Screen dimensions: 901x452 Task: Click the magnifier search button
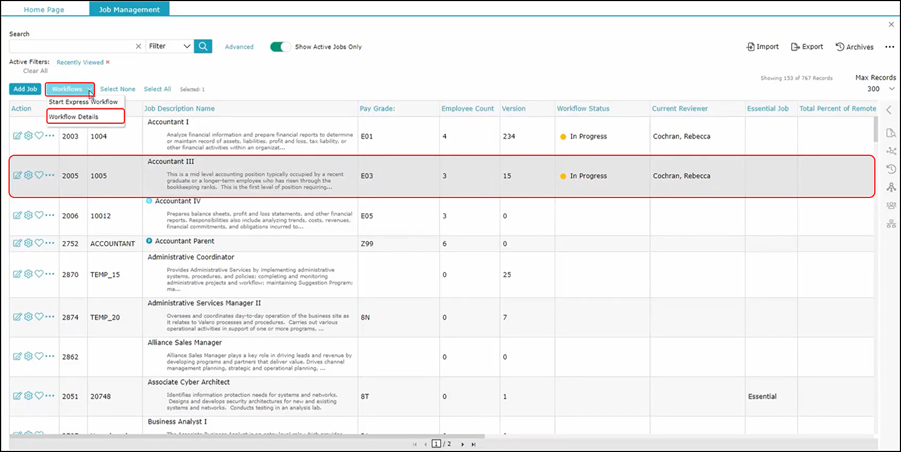203,46
